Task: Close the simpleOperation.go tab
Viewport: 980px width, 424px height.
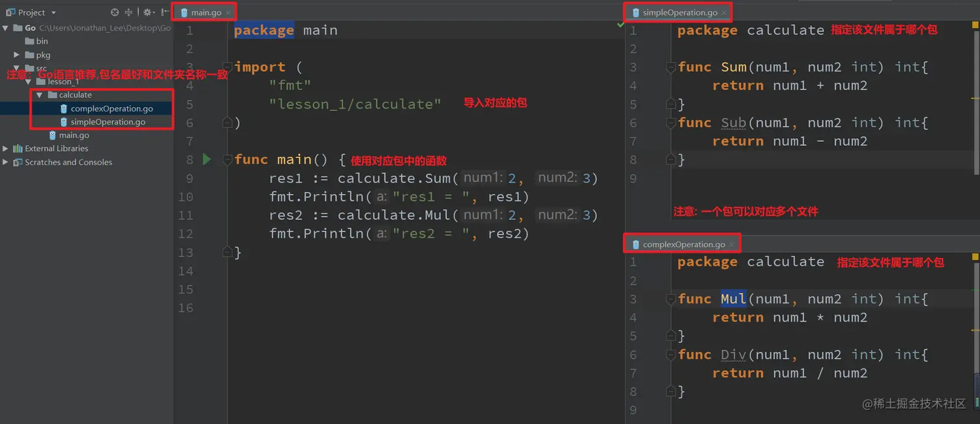Action: tap(724, 12)
